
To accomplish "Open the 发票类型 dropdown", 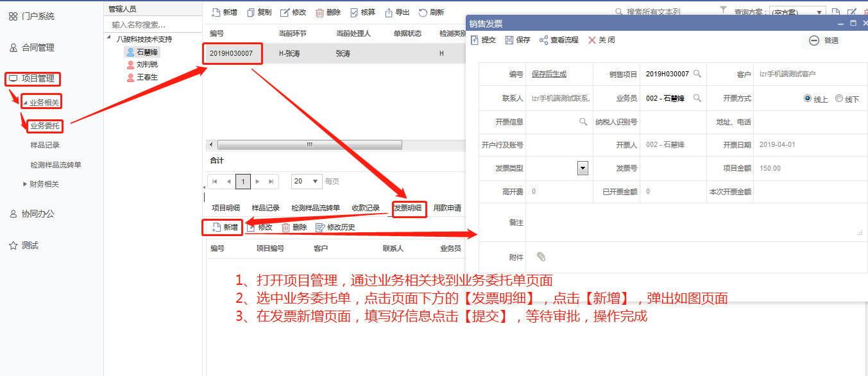I will [583, 168].
